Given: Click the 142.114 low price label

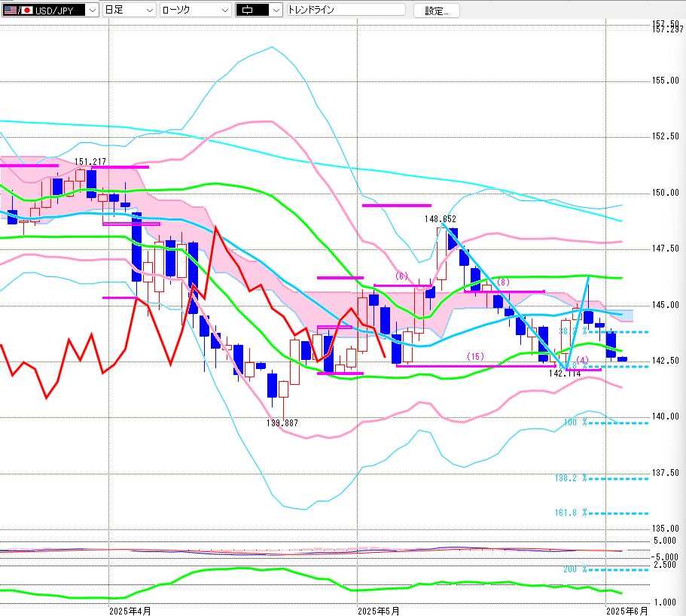Looking at the screenshot, I should tap(565, 374).
